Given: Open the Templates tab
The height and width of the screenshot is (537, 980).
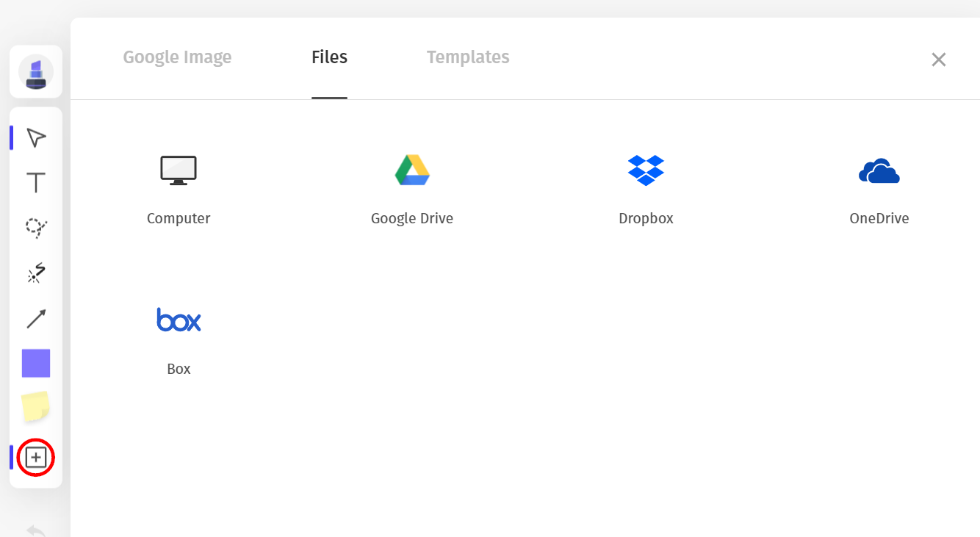Looking at the screenshot, I should tap(468, 57).
